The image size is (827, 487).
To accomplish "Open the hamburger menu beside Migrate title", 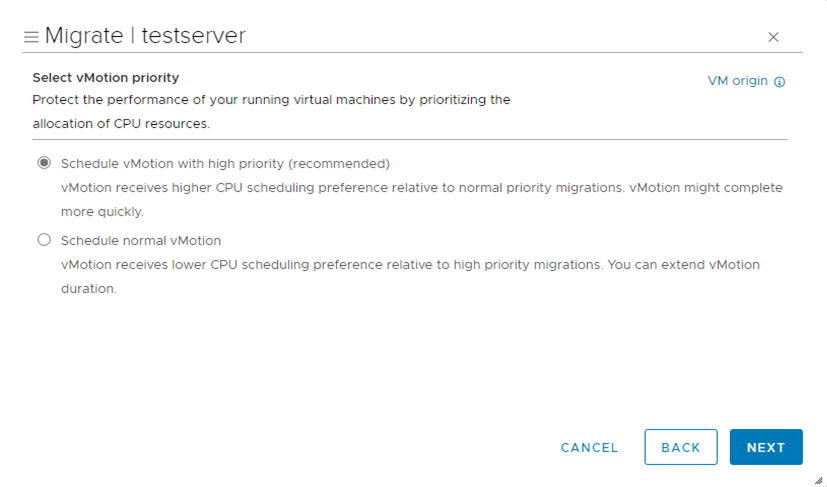I will (x=31, y=37).
